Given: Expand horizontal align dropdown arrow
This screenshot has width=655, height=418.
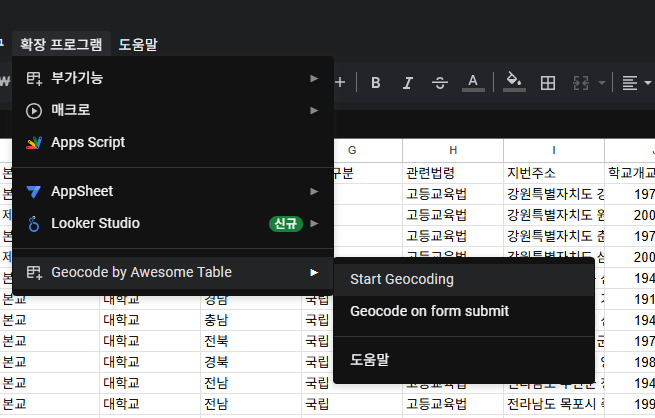Looking at the screenshot, I should point(648,83).
